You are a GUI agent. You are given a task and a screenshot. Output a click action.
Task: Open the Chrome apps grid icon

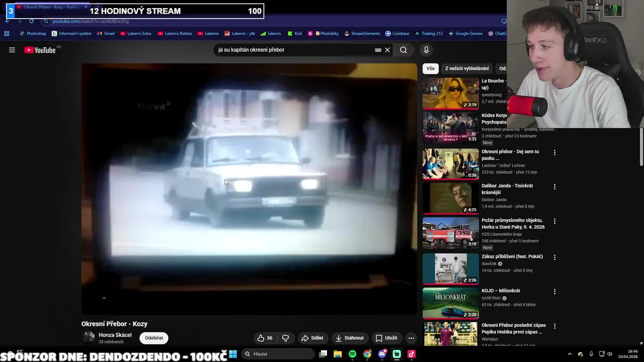(x=7, y=34)
